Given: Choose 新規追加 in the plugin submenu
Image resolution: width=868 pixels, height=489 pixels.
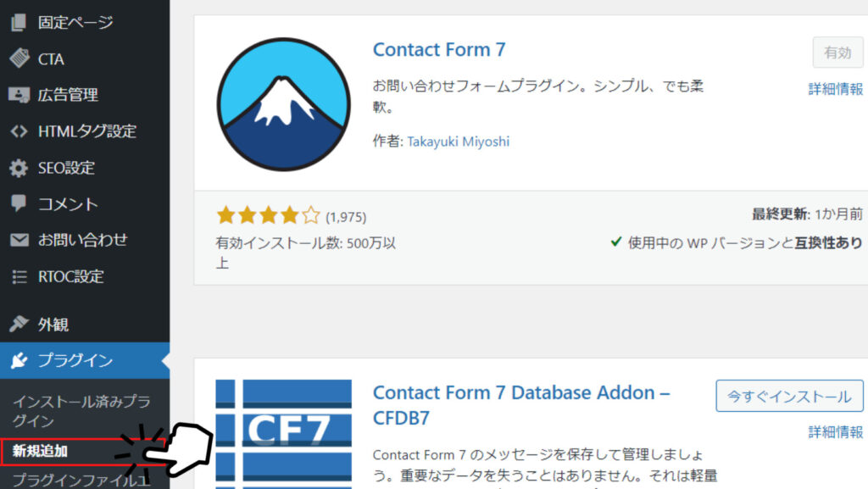Looking at the screenshot, I should pos(40,452).
